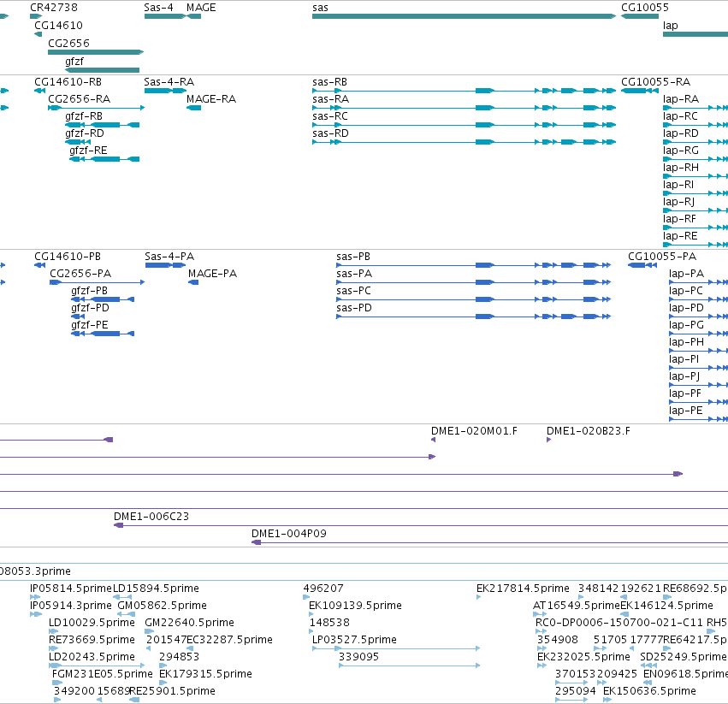Click EST SD25249.5prime label

683,658
